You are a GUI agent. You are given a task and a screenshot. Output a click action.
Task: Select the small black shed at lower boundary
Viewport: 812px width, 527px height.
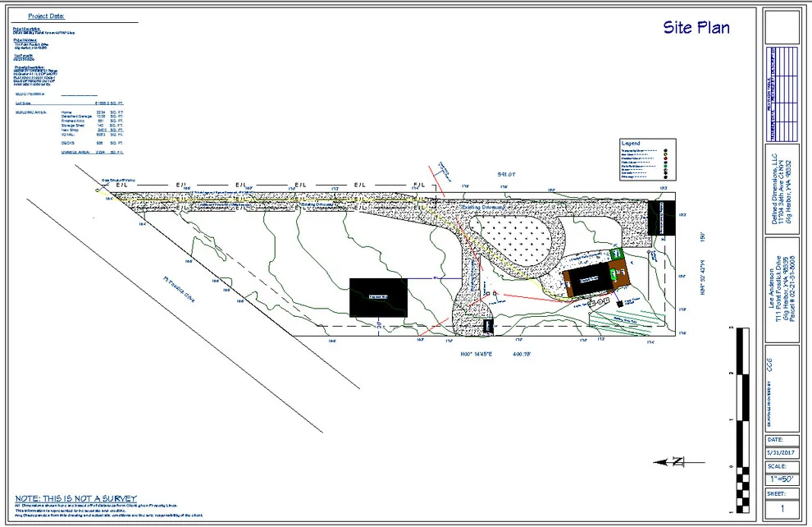click(x=488, y=327)
